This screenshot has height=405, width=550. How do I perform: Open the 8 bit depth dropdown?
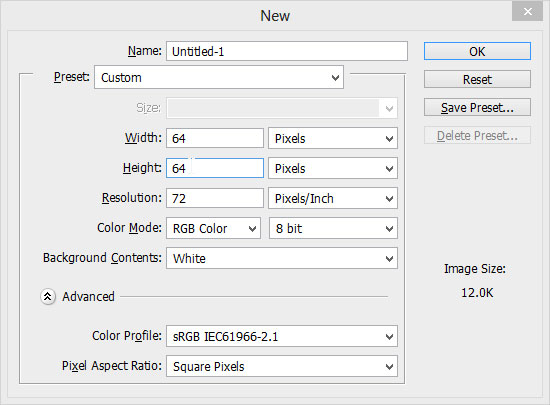pos(333,228)
